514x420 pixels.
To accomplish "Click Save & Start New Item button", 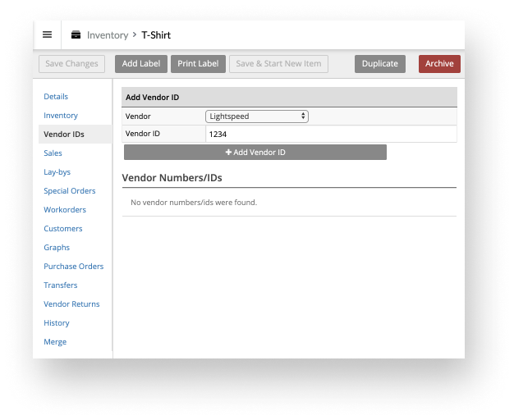I will 278,63.
